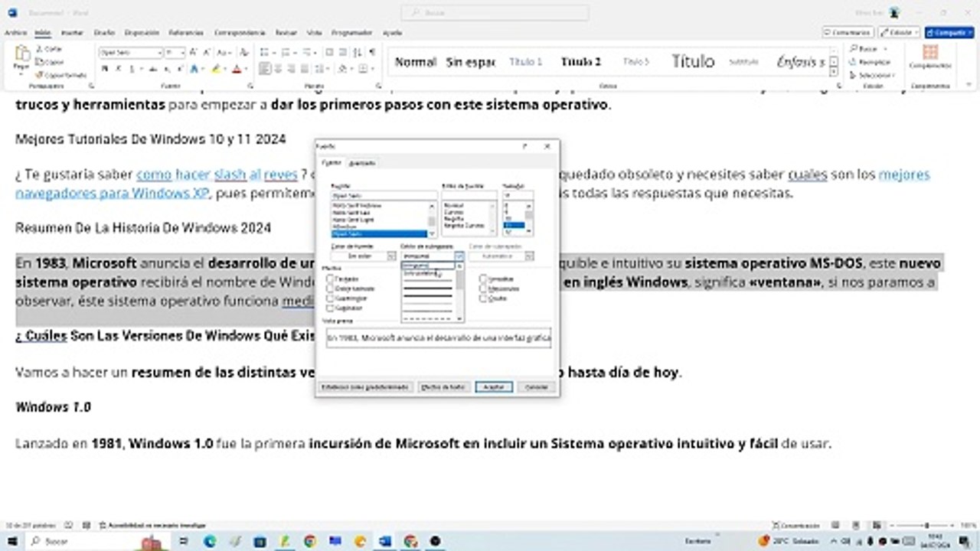Select Negrita in Estilo de fuente list
This screenshot has height=551, width=980.
(x=454, y=217)
